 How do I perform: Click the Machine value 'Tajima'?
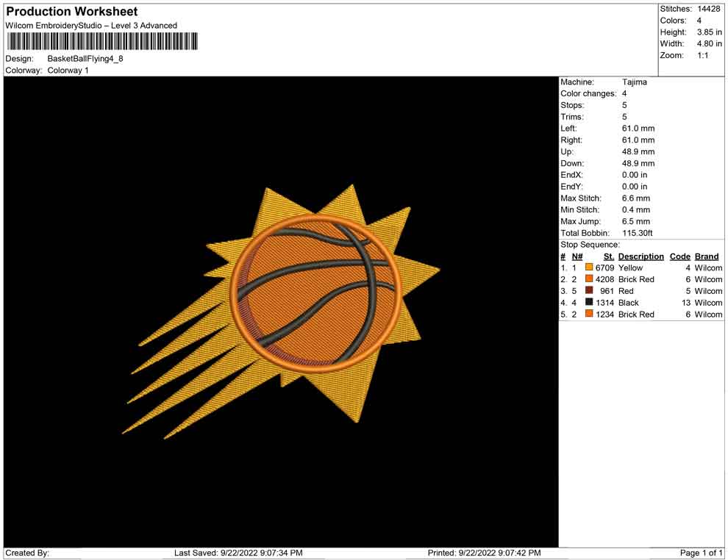click(634, 82)
